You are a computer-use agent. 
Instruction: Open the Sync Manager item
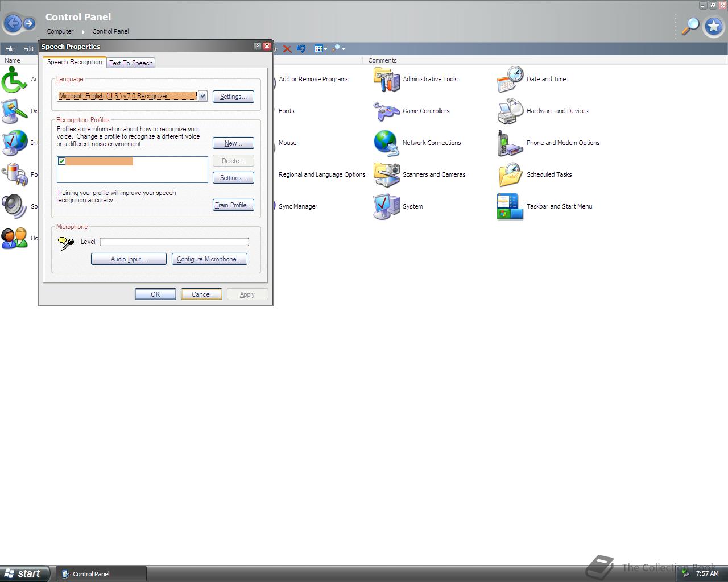298,207
